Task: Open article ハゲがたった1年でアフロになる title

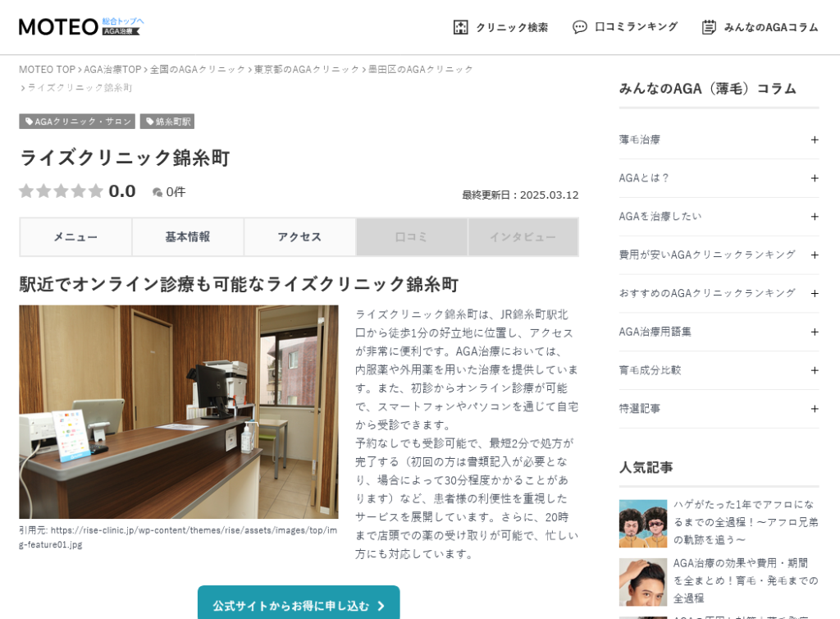Action: (746, 522)
